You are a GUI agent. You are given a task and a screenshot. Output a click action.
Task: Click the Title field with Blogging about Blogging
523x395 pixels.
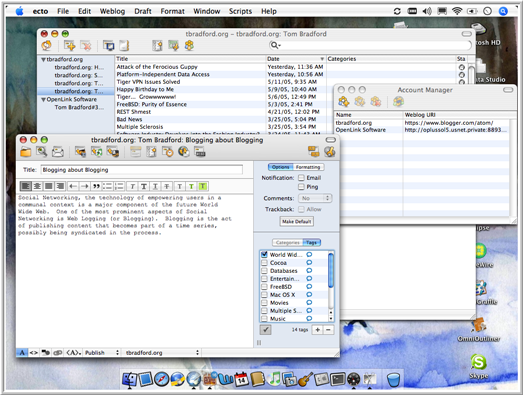point(142,169)
